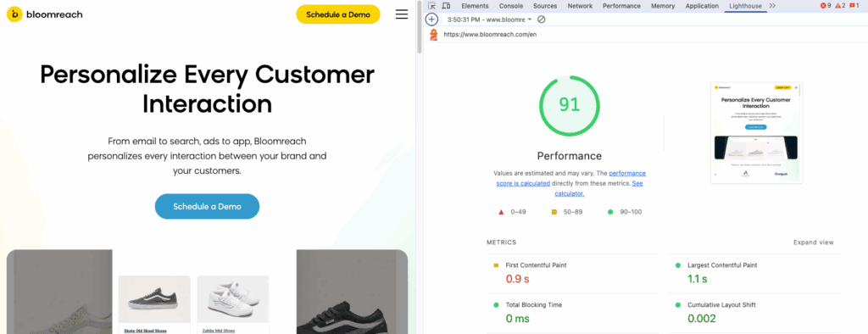Click the 91 performance score gauge
Screen dimensions: 868x334
[x=569, y=105]
